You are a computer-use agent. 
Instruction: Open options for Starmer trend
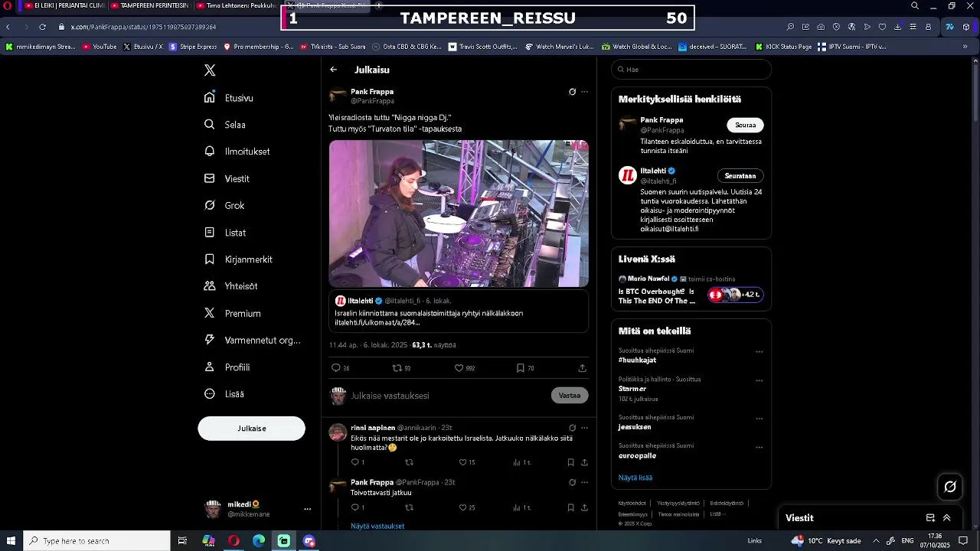point(759,380)
